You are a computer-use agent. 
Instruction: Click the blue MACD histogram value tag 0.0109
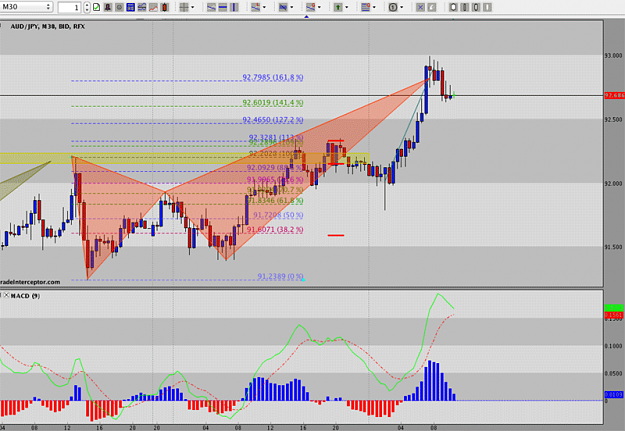click(614, 394)
